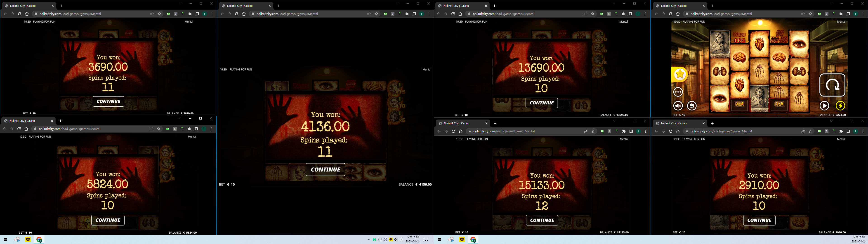The image size is (868, 244).
Task: Toggle the game sound mute speaker
Action: 678,106
